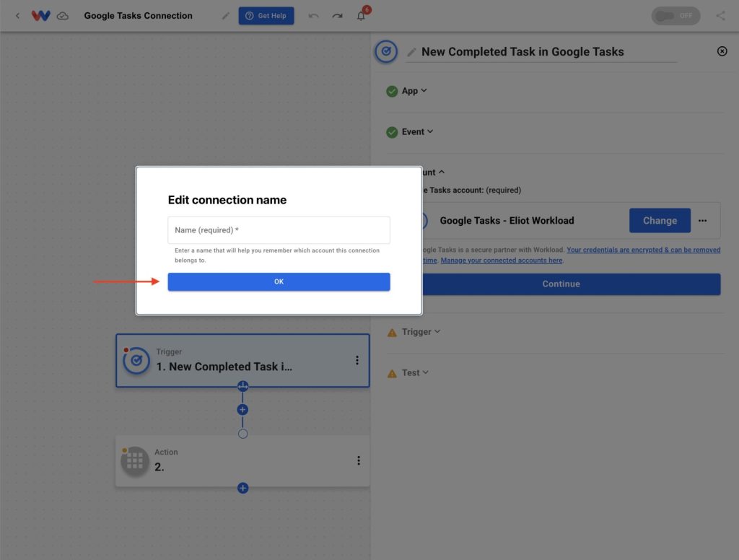Click the Action app grid icon

(135, 461)
